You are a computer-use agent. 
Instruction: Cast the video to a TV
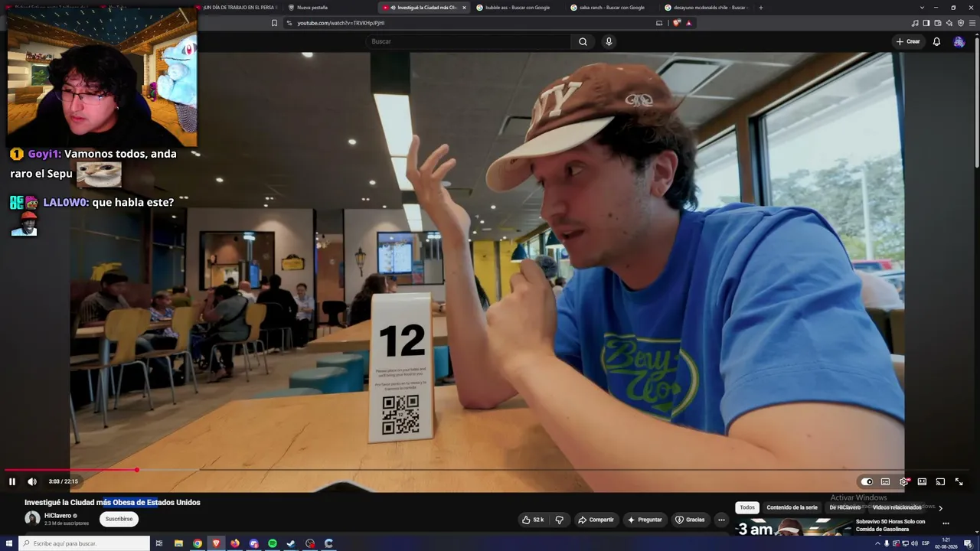click(940, 481)
